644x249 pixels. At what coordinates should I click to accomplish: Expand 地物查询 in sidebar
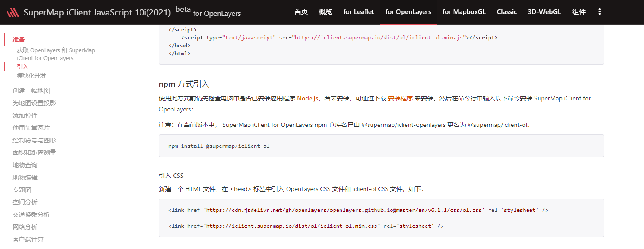coord(25,165)
